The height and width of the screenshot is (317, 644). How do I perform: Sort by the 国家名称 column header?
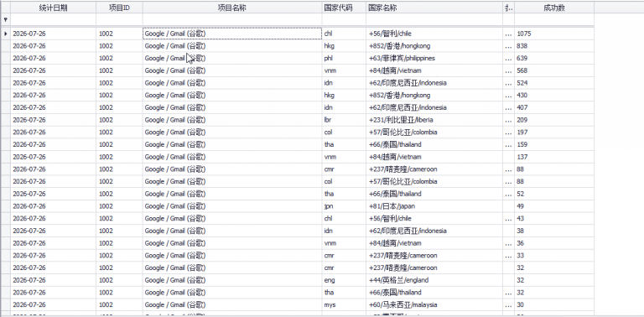coord(434,8)
